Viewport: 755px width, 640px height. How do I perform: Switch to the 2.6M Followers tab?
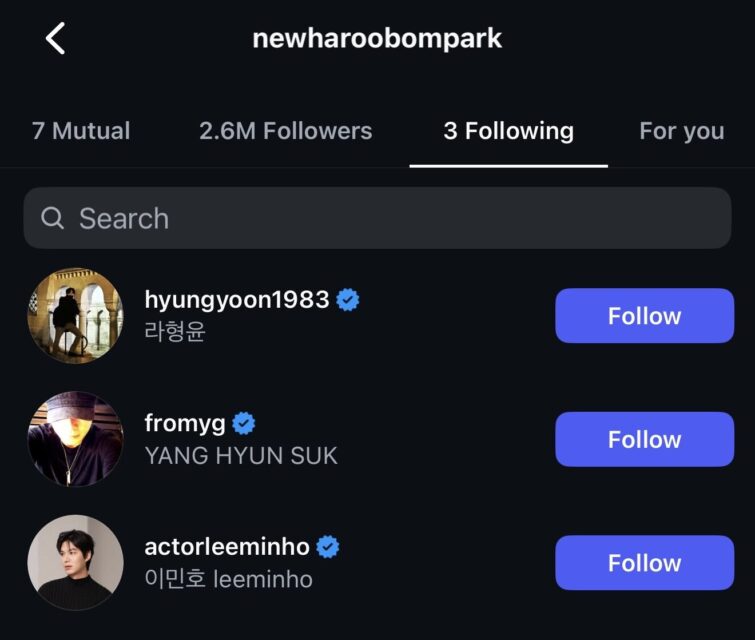(285, 131)
